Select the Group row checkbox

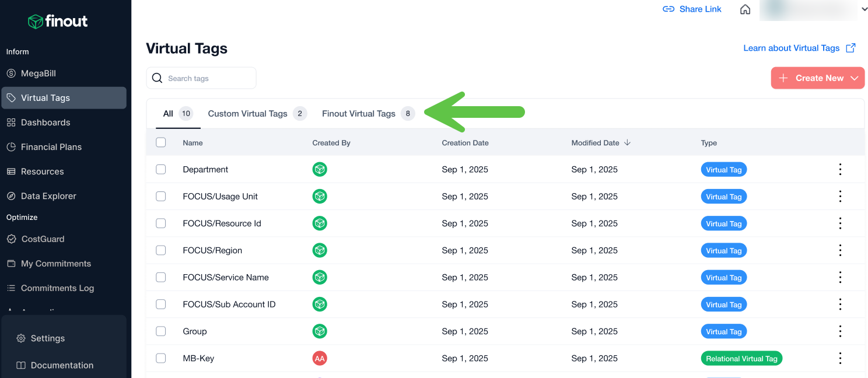161,331
